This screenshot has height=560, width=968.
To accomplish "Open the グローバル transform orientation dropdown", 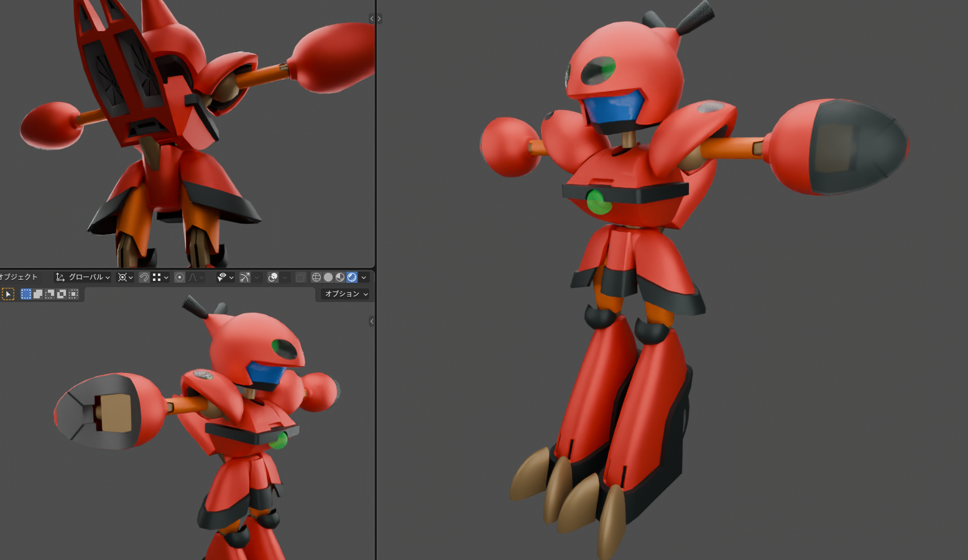I will [83, 277].
